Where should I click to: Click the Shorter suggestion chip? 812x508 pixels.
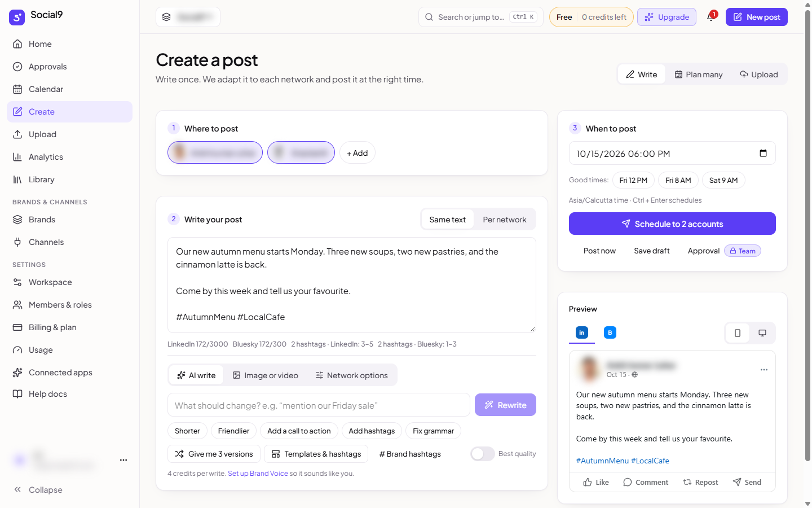click(x=187, y=431)
